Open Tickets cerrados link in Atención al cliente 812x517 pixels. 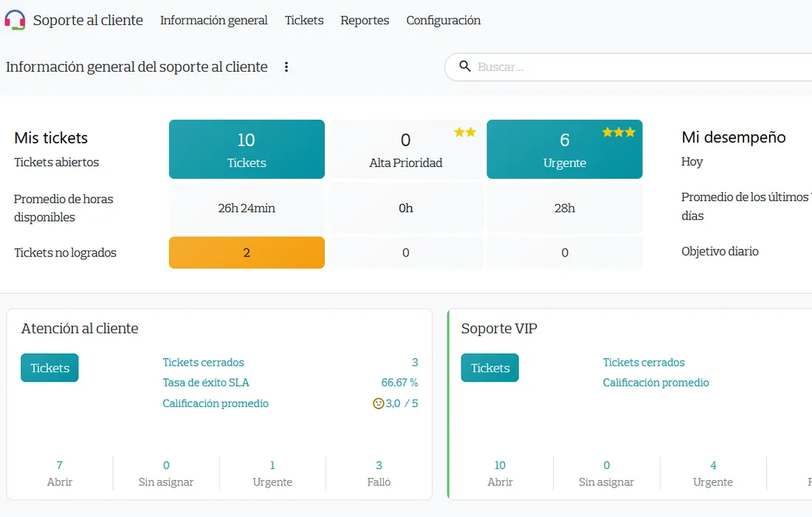(203, 362)
